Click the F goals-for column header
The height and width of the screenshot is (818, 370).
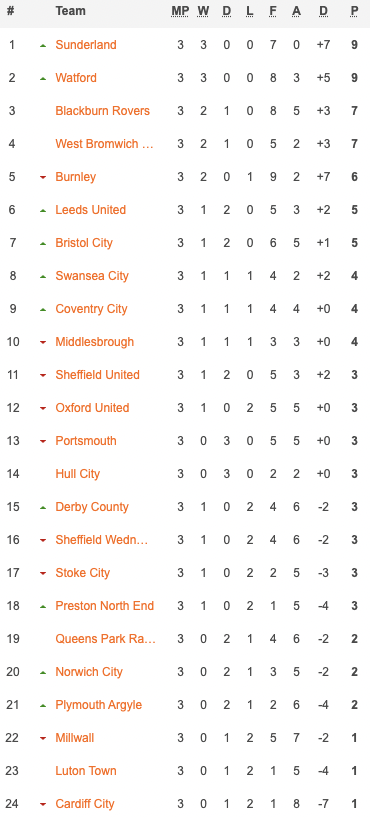[x=273, y=11]
